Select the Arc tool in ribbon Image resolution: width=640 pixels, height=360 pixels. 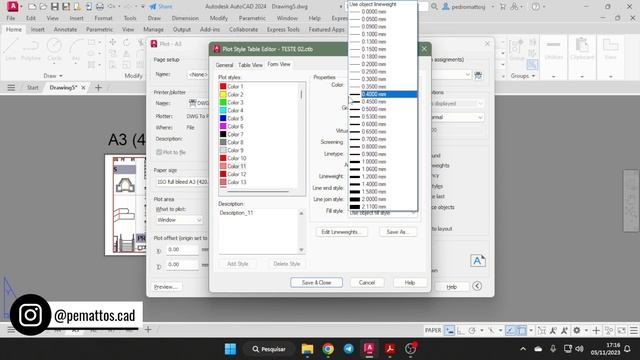[x=76, y=50]
